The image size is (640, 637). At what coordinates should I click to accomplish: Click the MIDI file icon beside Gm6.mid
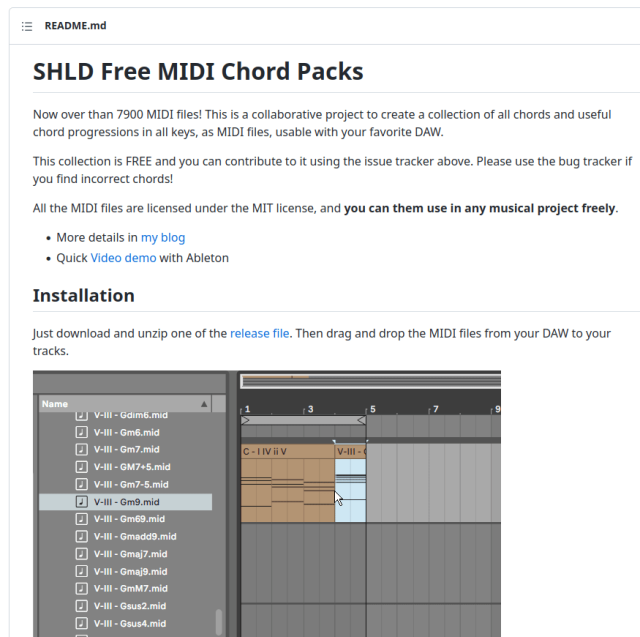pyautogui.click(x=82, y=432)
